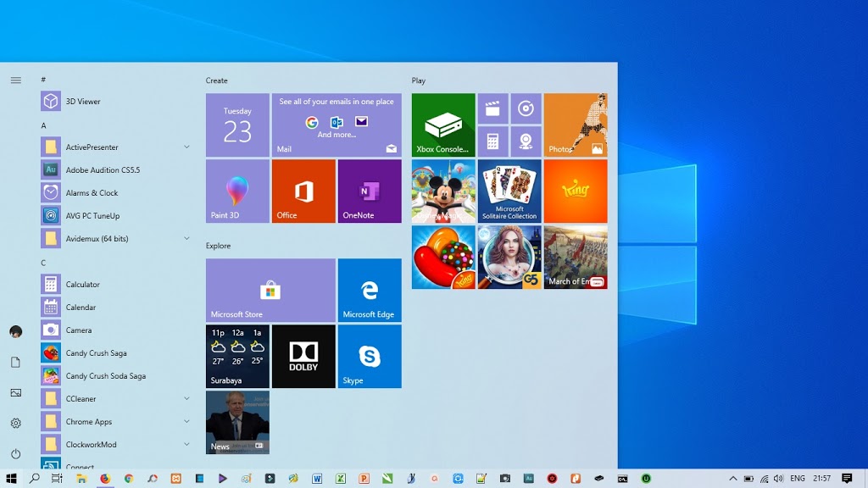
Task: Expand the Start menu hamburger navigation
Action: point(15,80)
